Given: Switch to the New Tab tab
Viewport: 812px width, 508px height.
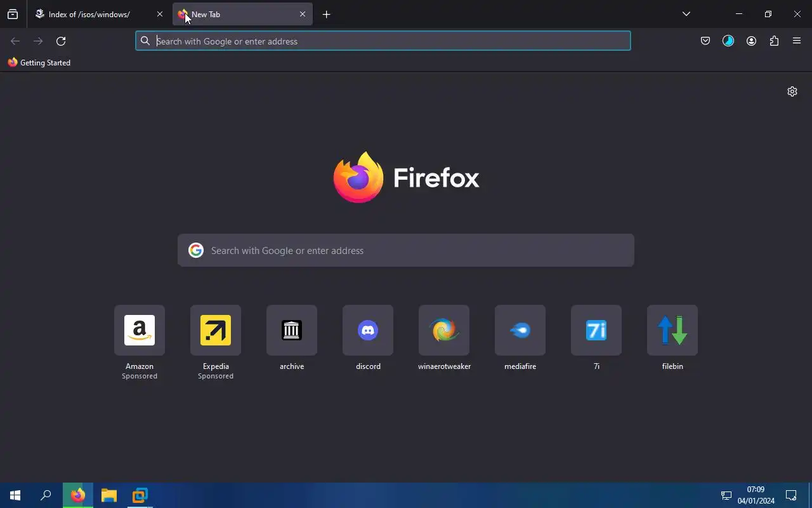Looking at the screenshot, I should point(243,14).
